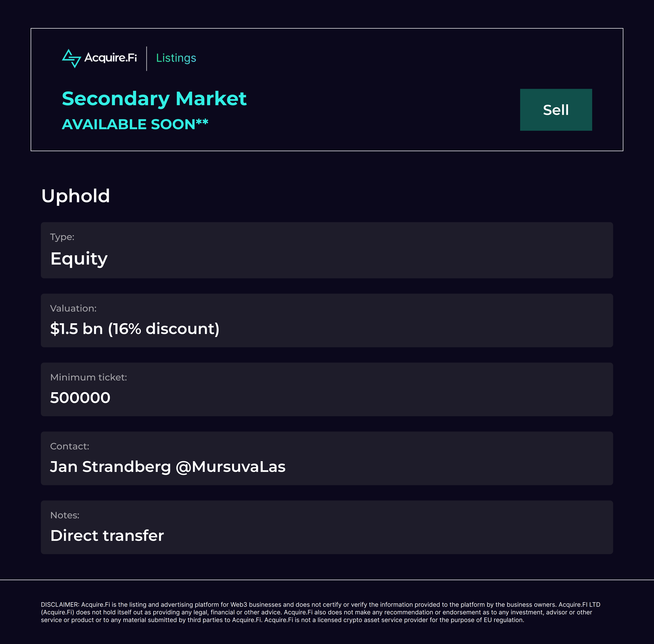Click the Secondary Market heading
The width and height of the screenshot is (654, 644).
(154, 99)
